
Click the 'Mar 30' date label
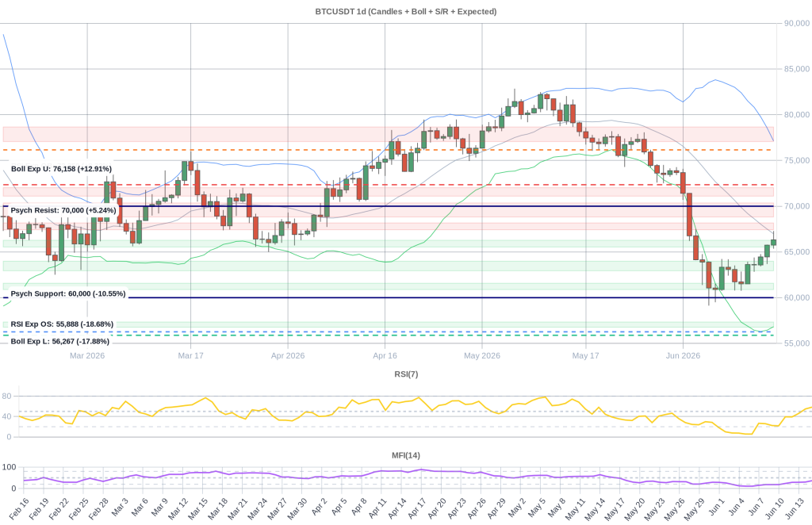(x=297, y=509)
